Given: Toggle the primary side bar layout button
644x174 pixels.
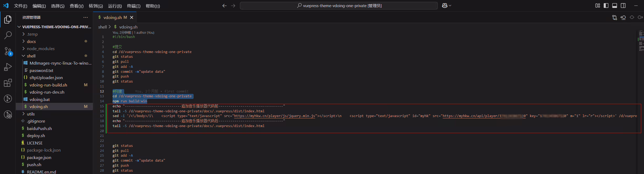Looking at the screenshot, I should [x=606, y=6].
